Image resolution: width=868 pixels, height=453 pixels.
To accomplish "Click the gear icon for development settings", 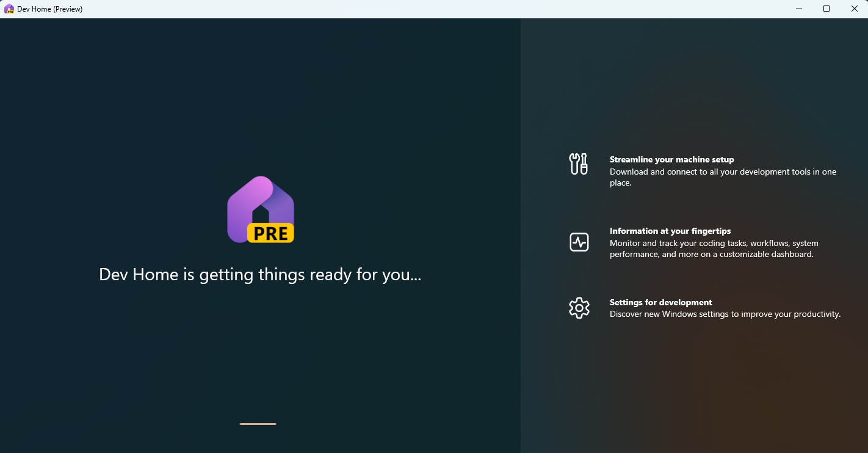I will 579,308.
